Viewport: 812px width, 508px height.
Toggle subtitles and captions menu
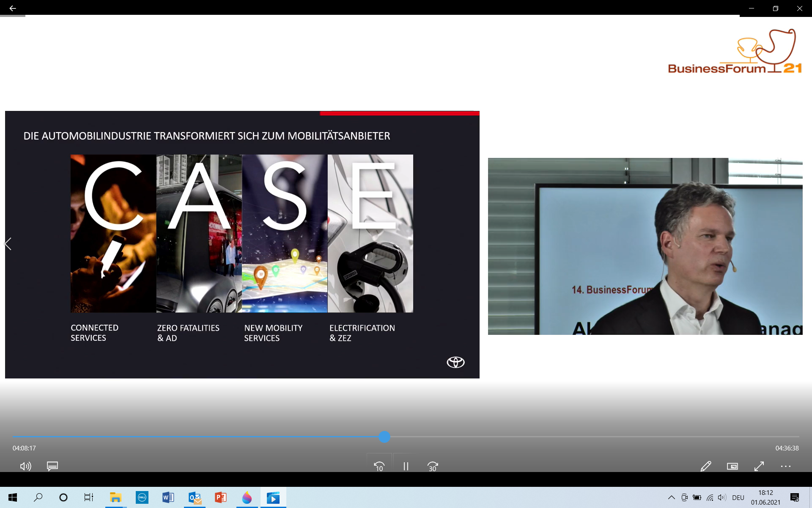pos(52,466)
